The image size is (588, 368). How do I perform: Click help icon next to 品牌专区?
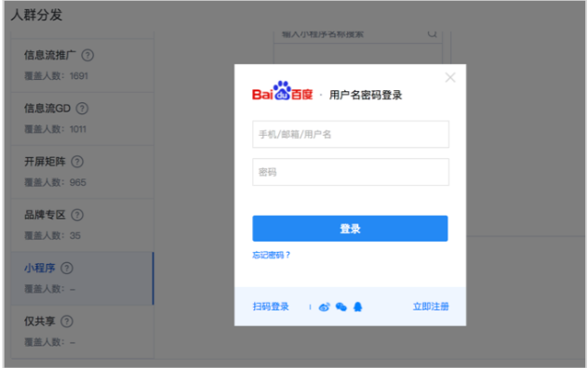click(77, 215)
